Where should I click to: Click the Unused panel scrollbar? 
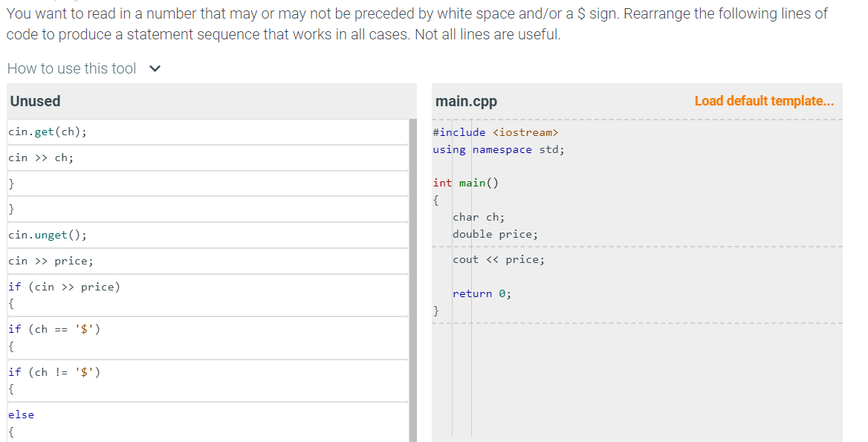(x=413, y=280)
